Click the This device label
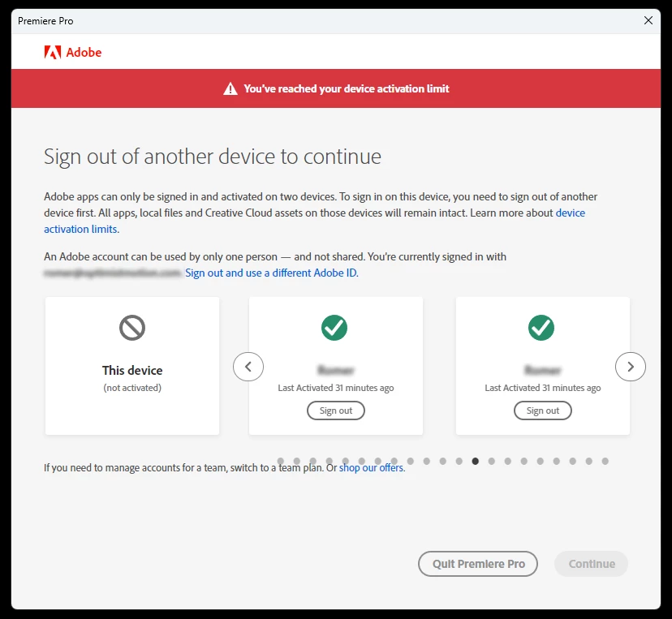The height and width of the screenshot is (619, 672). [x=132, y=370]
